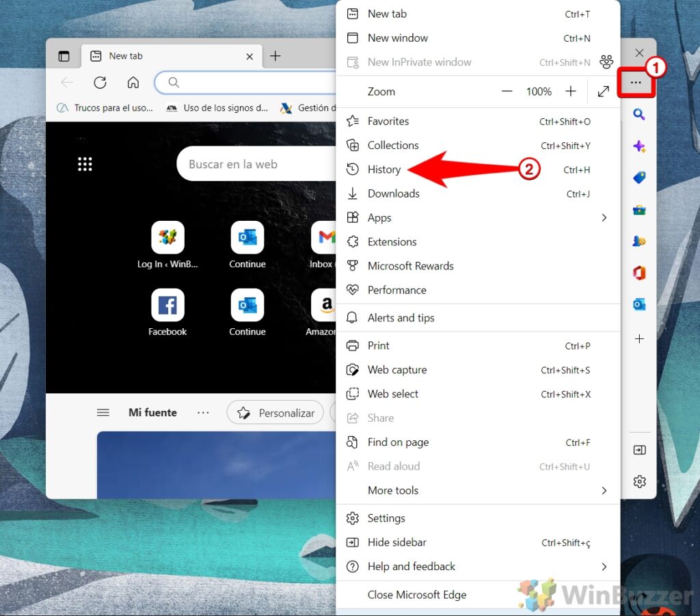
Task: Click the Personalizar button
Action: point(275,412)
